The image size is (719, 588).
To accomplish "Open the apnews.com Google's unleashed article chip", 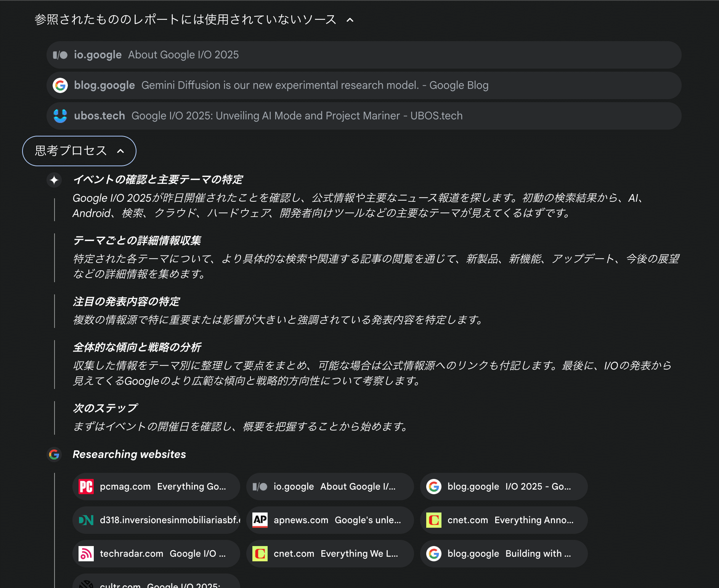I will coord(330,520).
